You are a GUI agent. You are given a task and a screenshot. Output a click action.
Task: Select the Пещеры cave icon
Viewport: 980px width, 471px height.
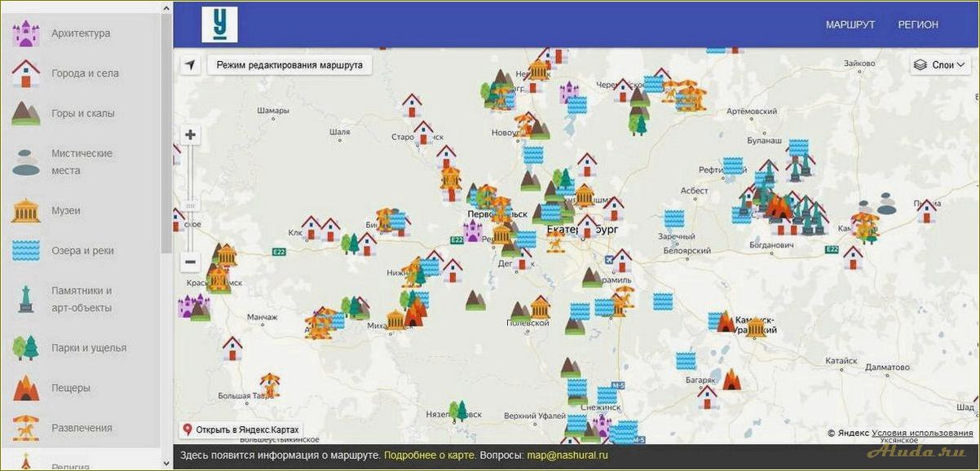(26, 388)
